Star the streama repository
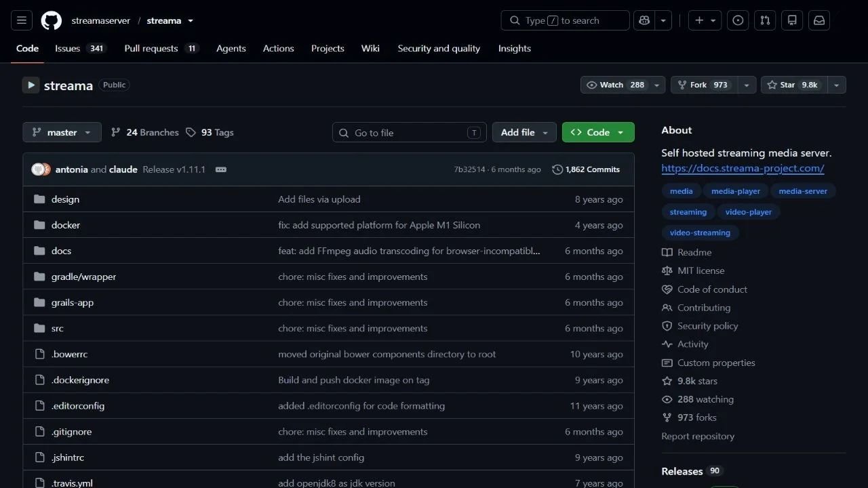The height and width of the screenshot is (488, 868). pyautogui.click(x=794, y=85)
